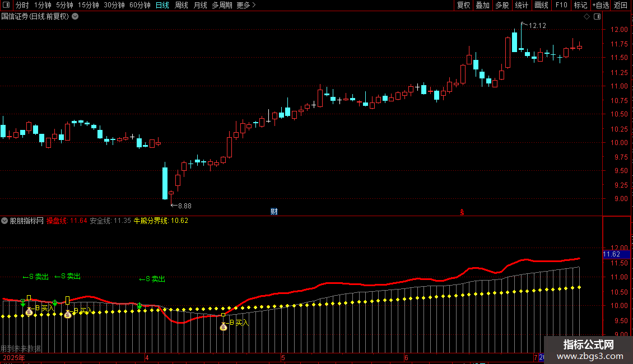Click the 12.12 high price label

click(537, 25)
